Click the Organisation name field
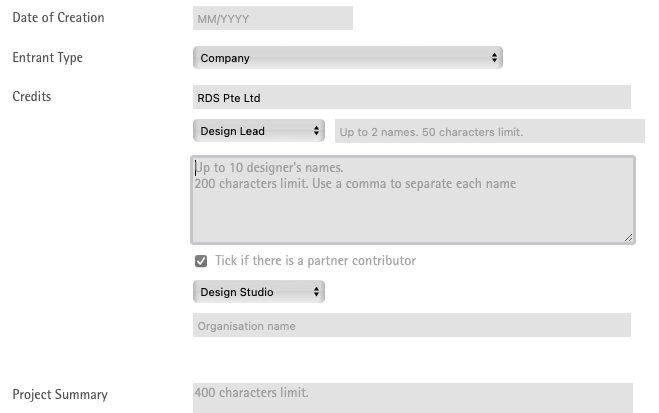The height and width of the screenshot is (413, 659). (x=411, y=325)
